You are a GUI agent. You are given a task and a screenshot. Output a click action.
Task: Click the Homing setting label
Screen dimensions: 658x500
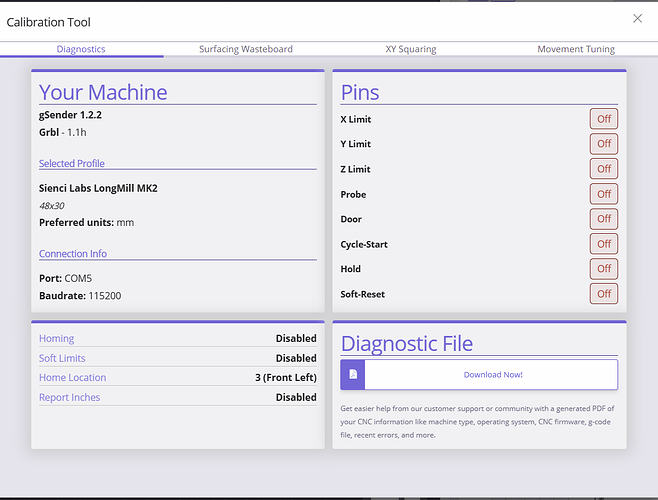(56, 338)
